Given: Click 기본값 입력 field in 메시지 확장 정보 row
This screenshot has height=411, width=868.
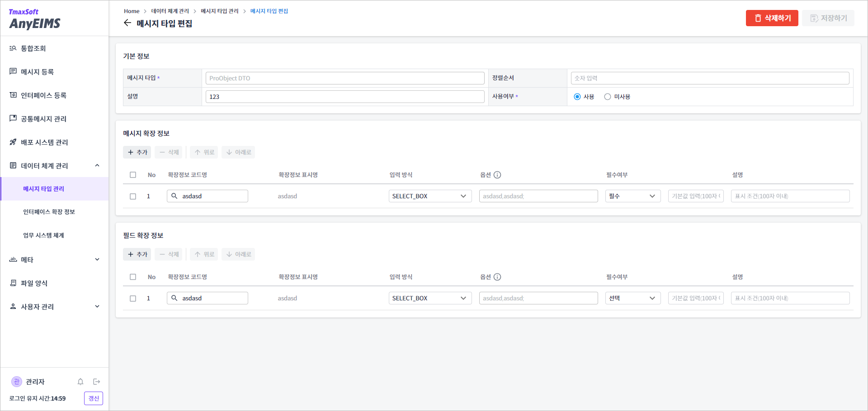Looking at the screenshot, I should (x=696, y=196).
